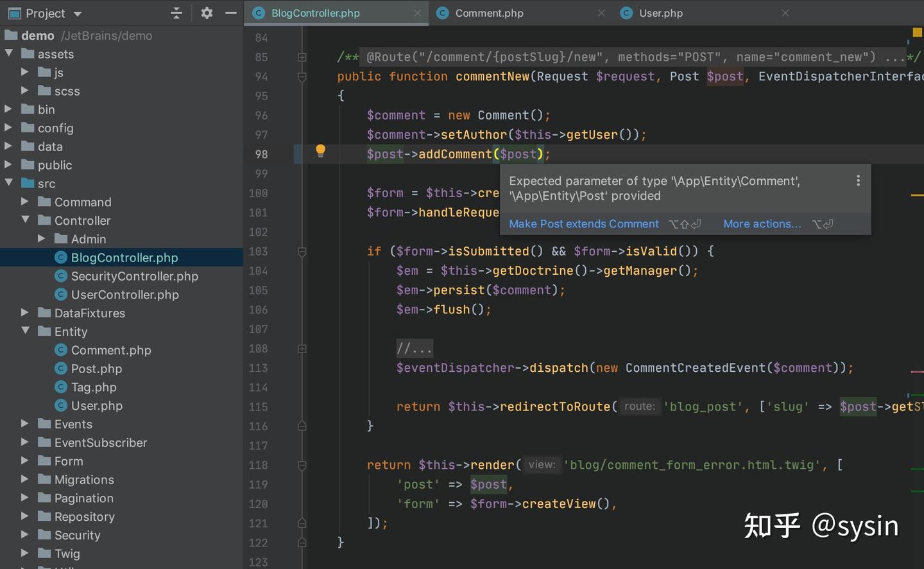Click the intention bulb on line 98
This screenshot has height=569, width=924.
(320, 150)
